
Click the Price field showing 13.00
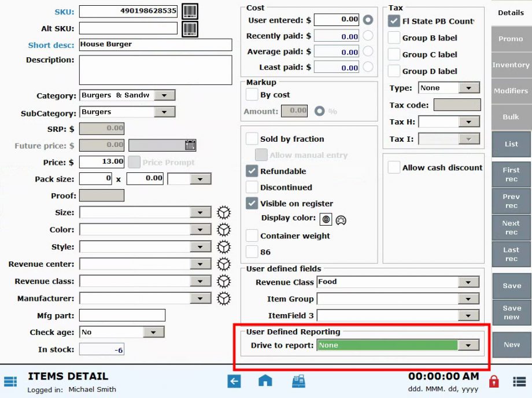pyautogui.click(x=102, y=162)
